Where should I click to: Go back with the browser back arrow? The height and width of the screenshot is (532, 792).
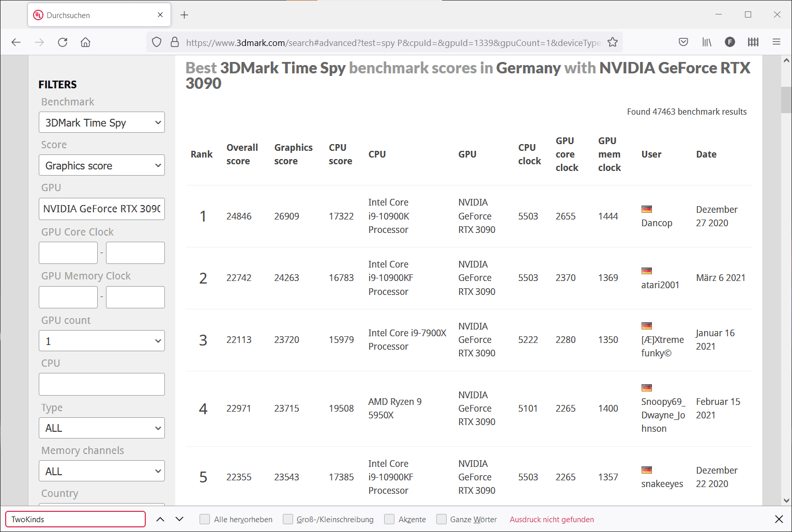pos(16,42)
